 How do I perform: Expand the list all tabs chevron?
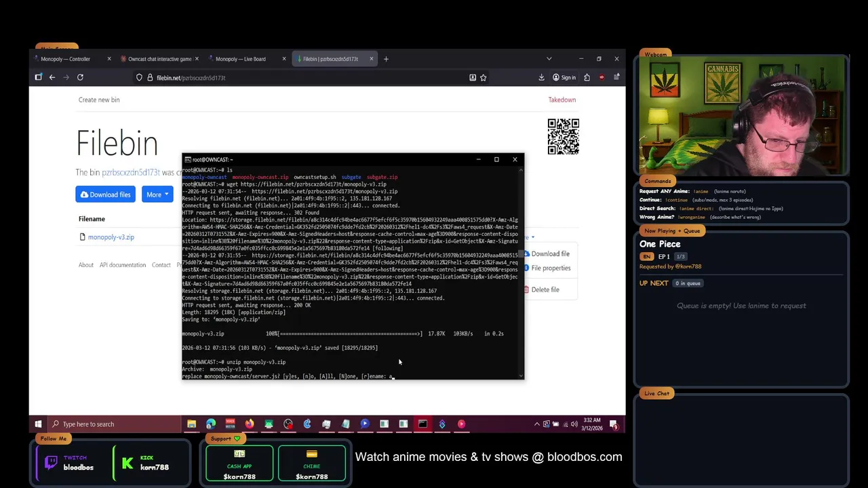pyautogui.click(x=549, y=59)
